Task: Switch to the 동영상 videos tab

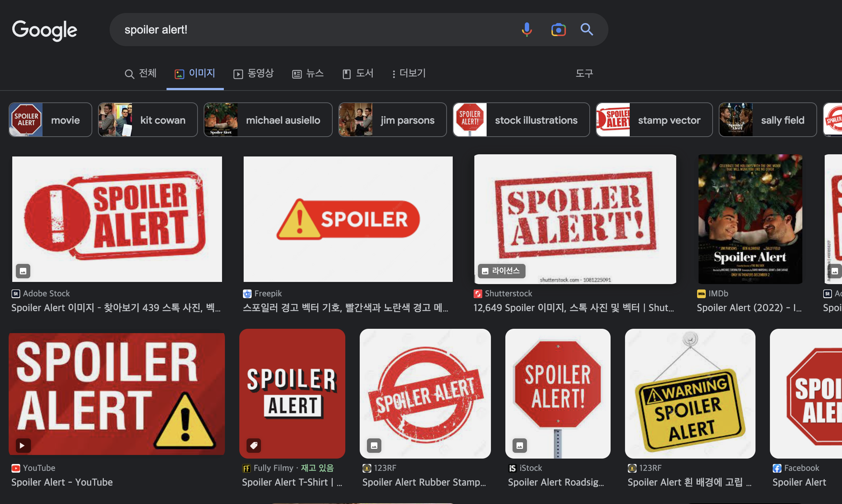Action: pos(254,74)
